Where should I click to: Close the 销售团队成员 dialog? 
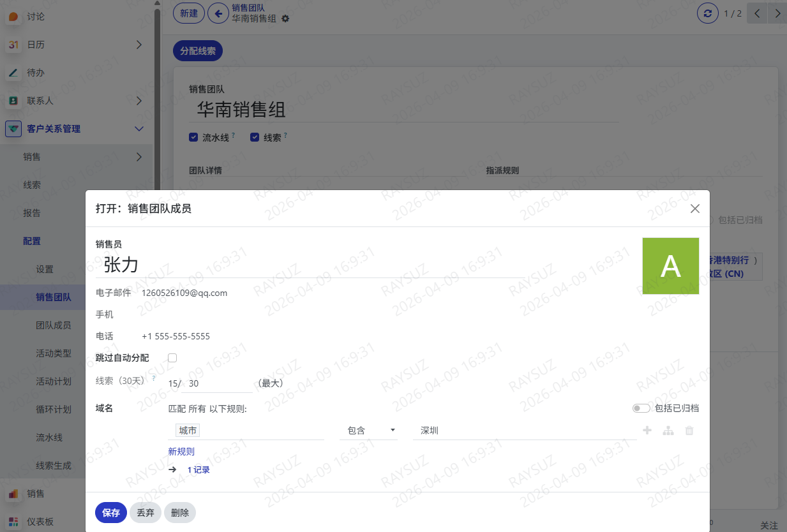pos(695,209)
